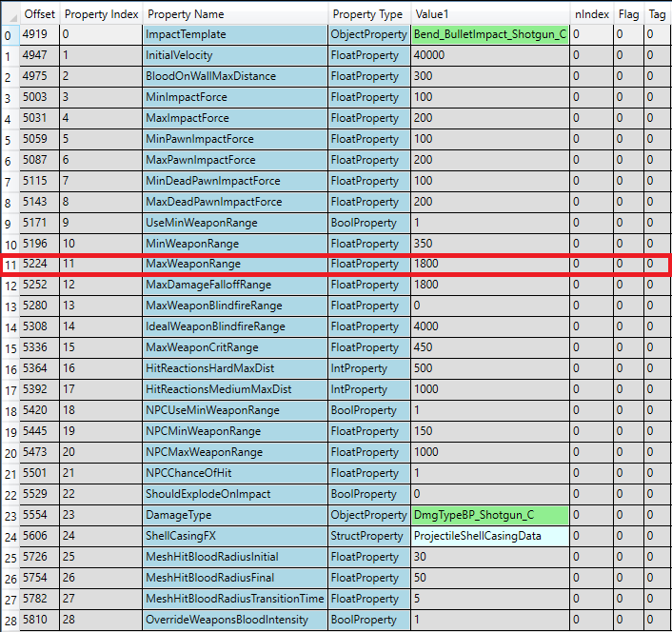Edit the 450 value of MaxWeaponCritRange
Image resolution: width=672 pixels, height=632 pixels.
pyautogui.click(x=490, y=347)
